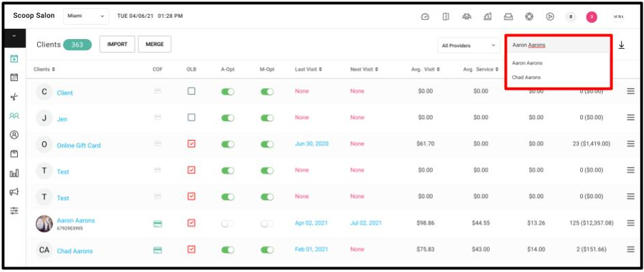This screenshot has width=644, height=272.
Task: Uncheck OLB checkbox for Online Gift Card
Action: (191, 144)
